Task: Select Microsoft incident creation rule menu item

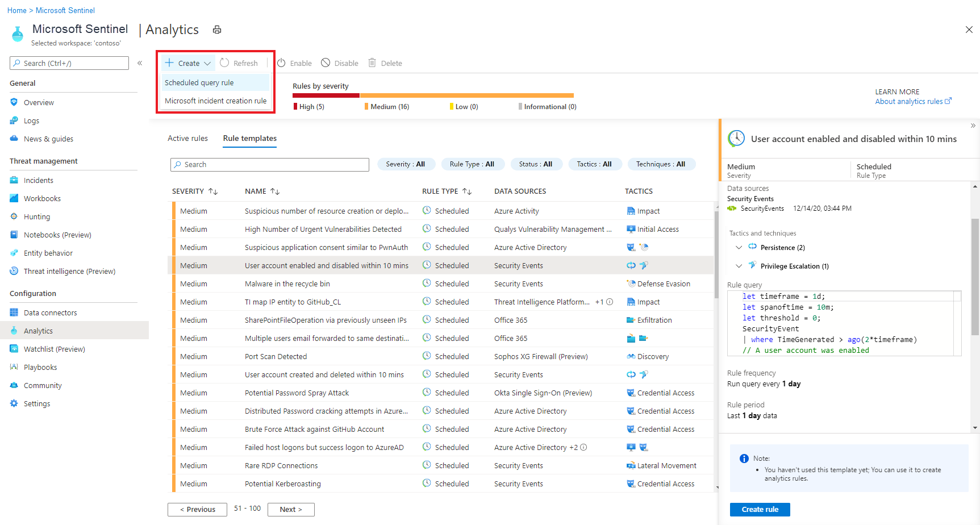Action: pos(215,101)
